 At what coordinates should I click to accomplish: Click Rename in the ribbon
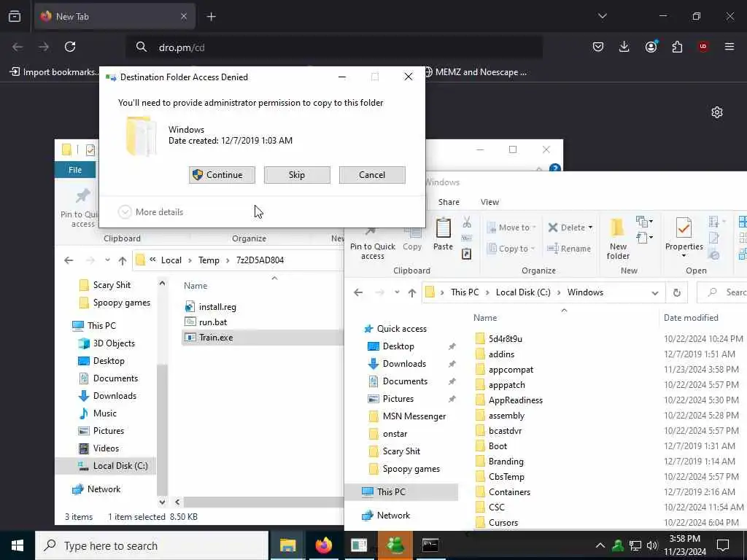coord(569,249)
